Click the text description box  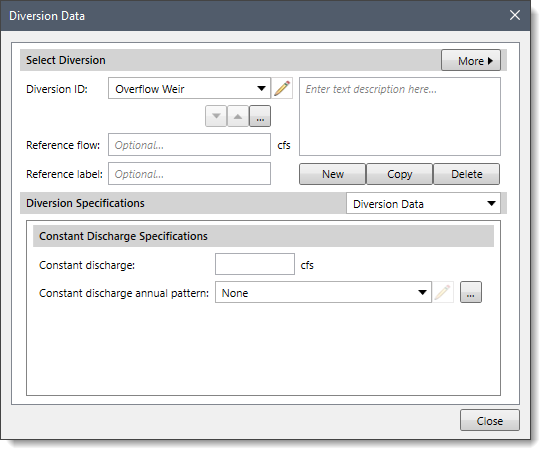400,117
